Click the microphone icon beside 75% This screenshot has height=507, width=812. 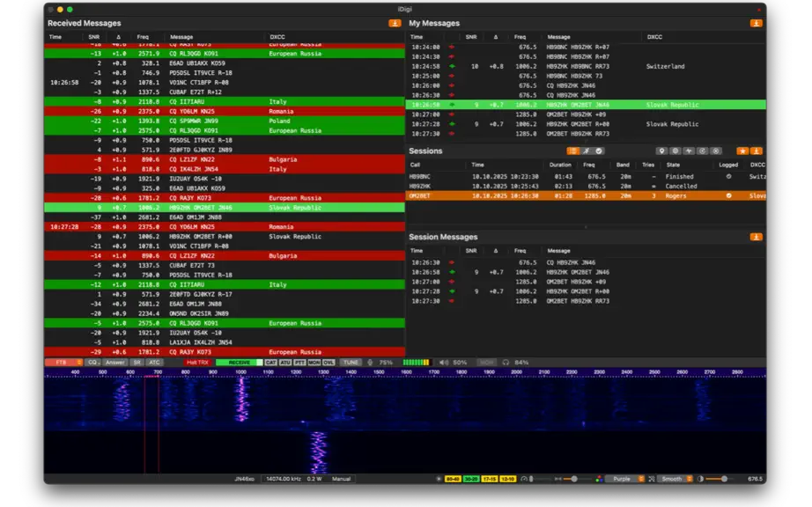pyautogui.click(x=370, y=363)
